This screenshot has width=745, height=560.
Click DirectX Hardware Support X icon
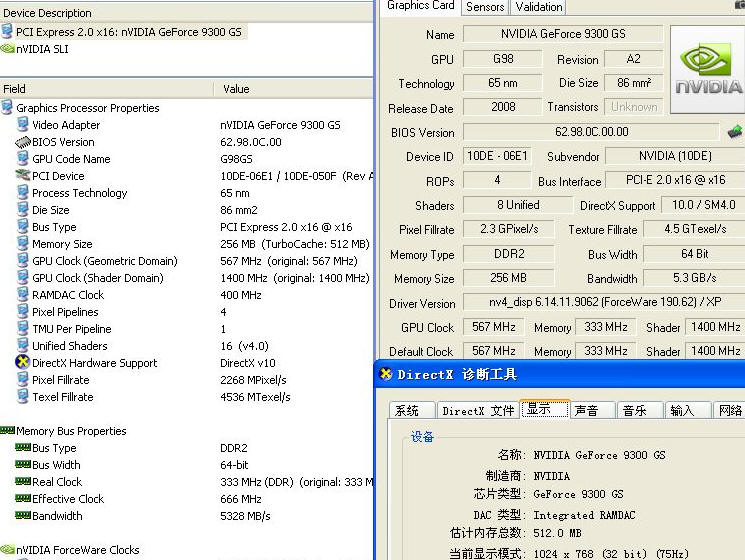(x=22, y=362)
